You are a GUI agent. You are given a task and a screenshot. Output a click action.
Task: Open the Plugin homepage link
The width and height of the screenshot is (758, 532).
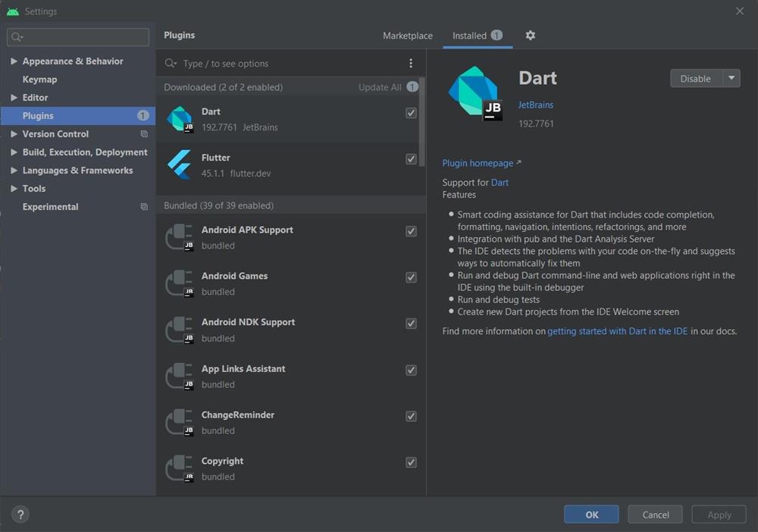[x=478, y=163]
